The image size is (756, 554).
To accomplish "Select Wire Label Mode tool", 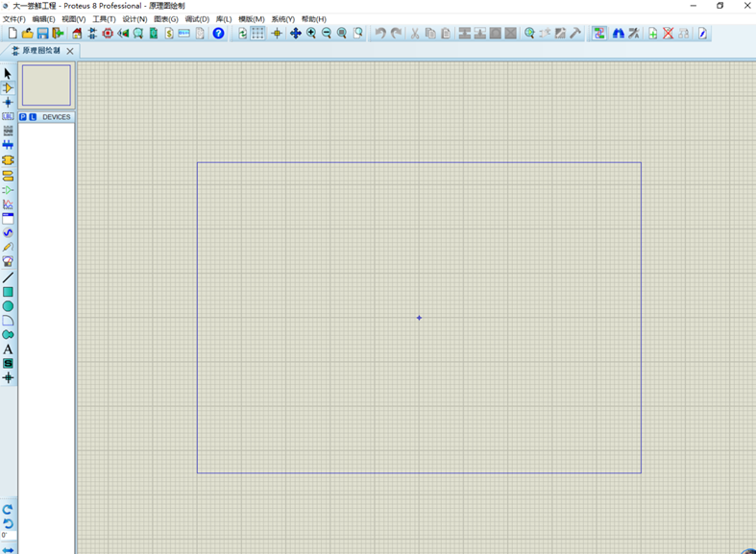I will (8, 116).
